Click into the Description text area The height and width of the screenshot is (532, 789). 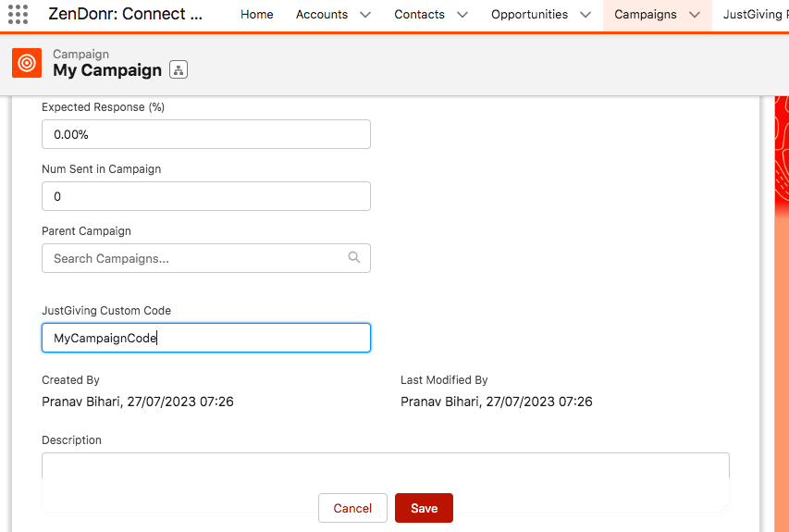386,482
